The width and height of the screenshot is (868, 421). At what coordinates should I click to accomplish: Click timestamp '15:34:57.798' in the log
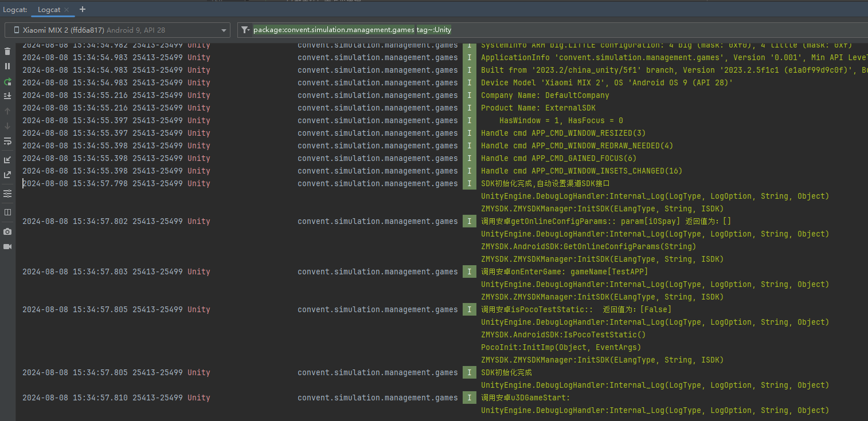click(100, 183)
